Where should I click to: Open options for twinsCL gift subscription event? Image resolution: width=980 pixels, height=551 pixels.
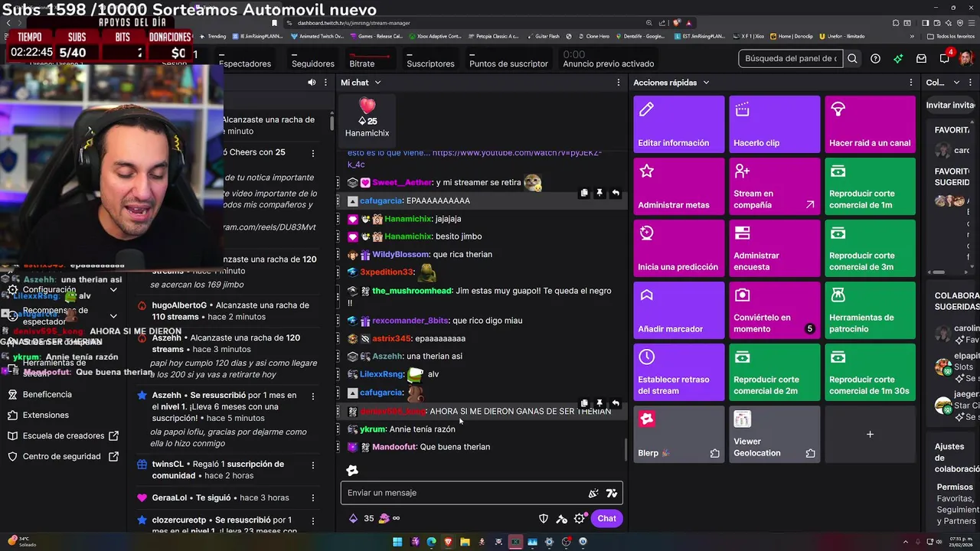[x=312, y=465]
